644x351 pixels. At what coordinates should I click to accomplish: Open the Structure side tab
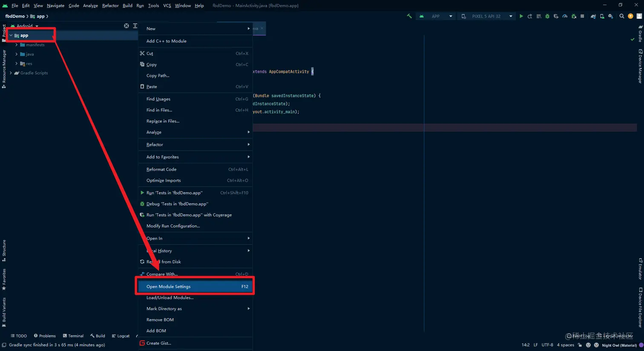click(4, 251)
